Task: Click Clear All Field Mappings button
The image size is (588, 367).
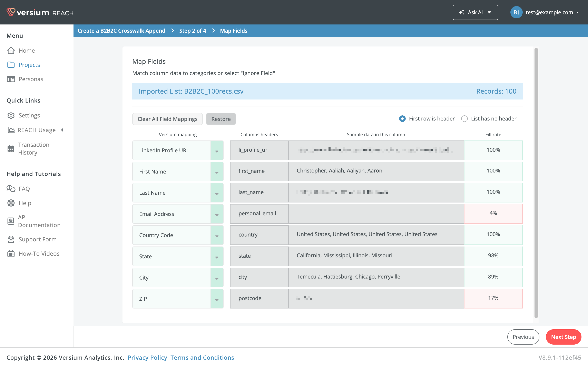Action: click(x=167, y=119)
